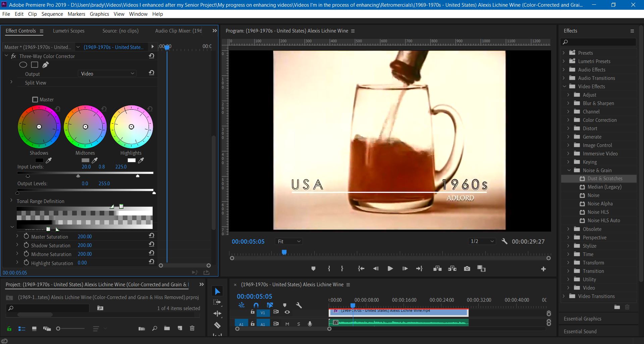Open Essential Graphics panel
644x344 pixels.
tap(582, 318)
